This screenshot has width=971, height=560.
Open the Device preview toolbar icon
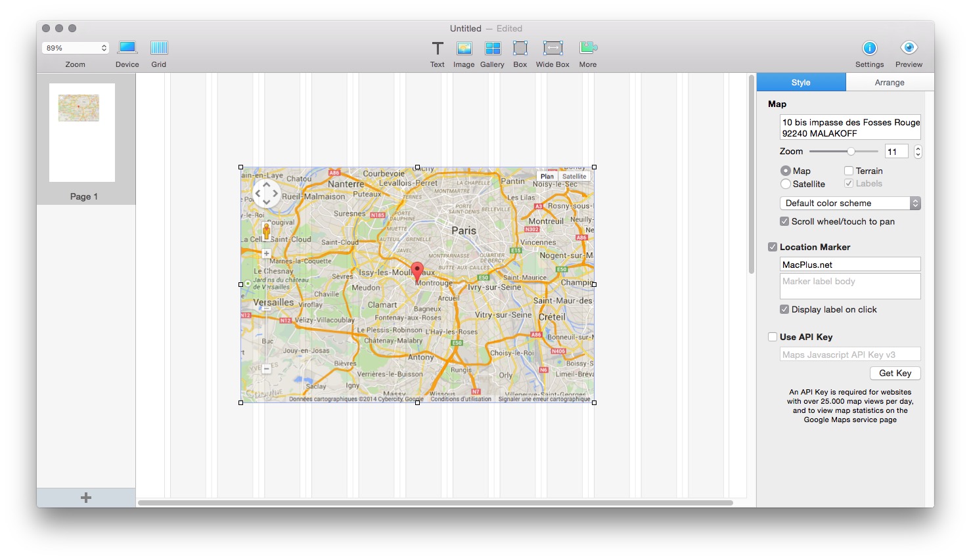[x=127, y=48]
